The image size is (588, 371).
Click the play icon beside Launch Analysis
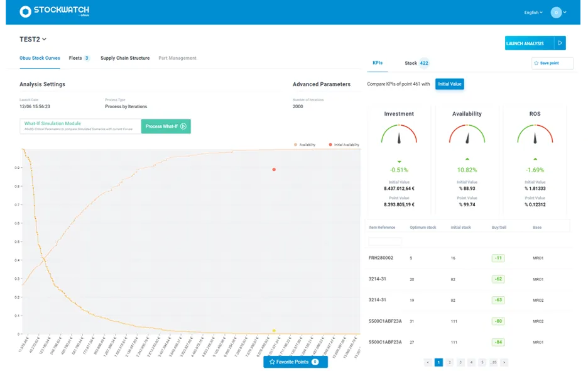pos(560,43)
